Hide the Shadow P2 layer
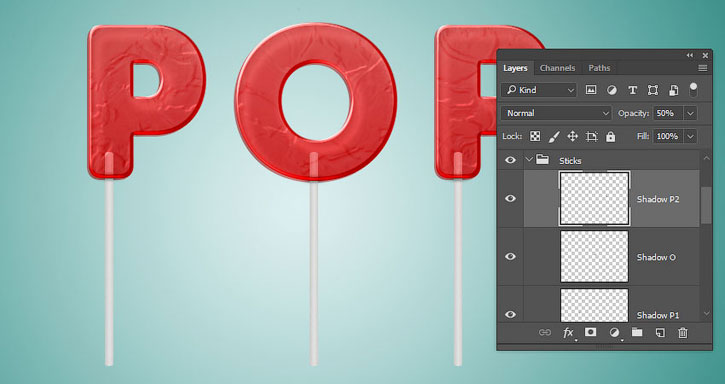 click(x=510, y=198)
